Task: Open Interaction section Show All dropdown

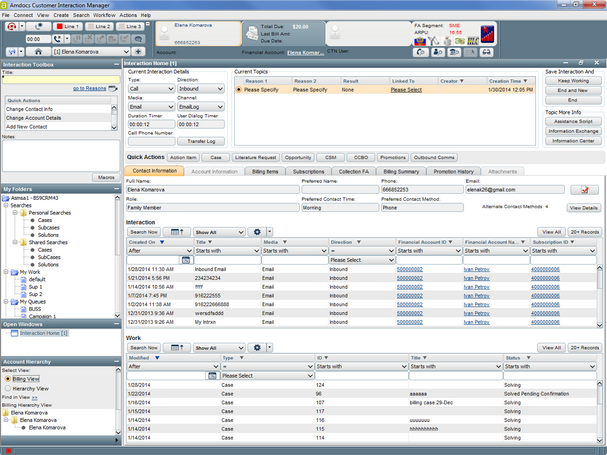Action: pyautogui.click(x=219, y=232)
